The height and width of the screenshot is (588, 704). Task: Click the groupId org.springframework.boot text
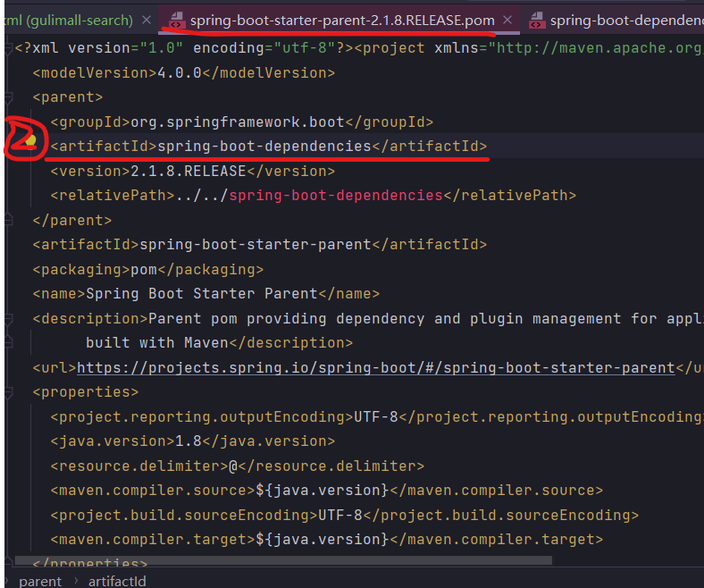238,122
